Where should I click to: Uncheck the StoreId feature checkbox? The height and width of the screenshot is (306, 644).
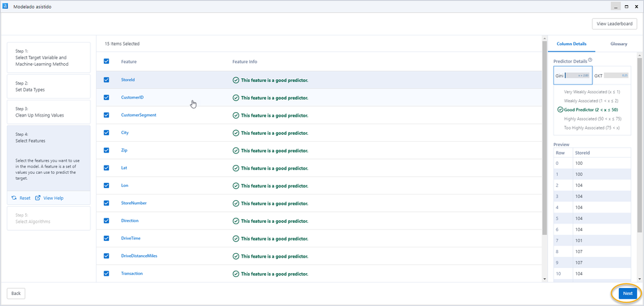pos(106,80)
